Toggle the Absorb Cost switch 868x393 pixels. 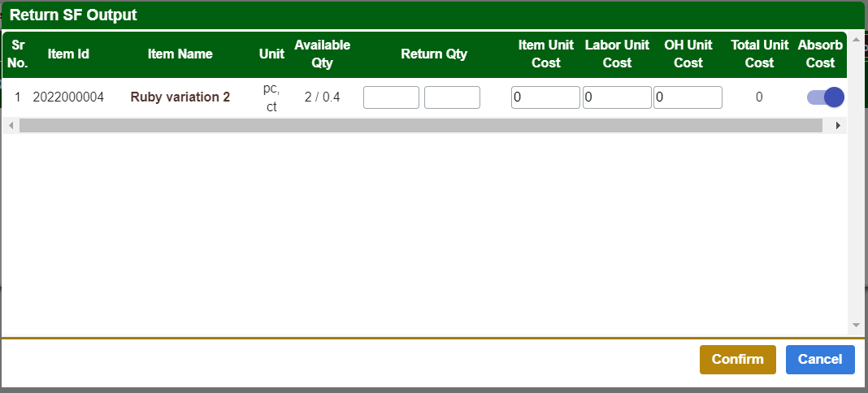(x=825, y=97)
